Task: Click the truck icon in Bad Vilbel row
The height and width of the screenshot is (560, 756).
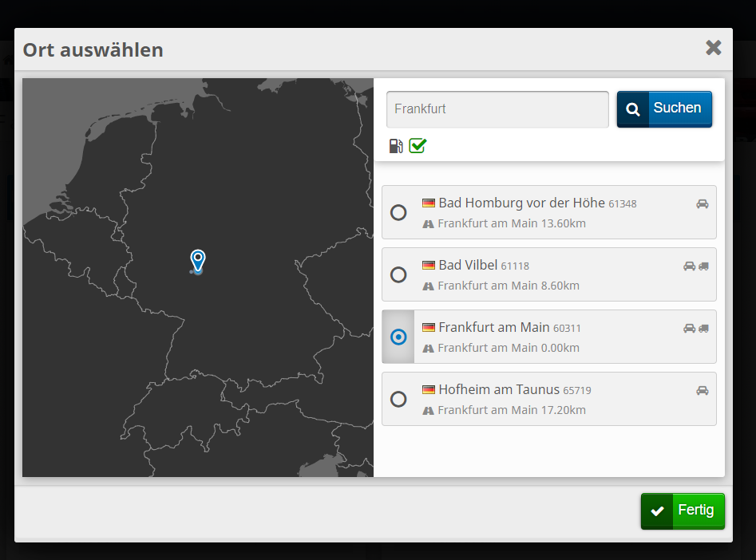Action: tap(703, 266)
